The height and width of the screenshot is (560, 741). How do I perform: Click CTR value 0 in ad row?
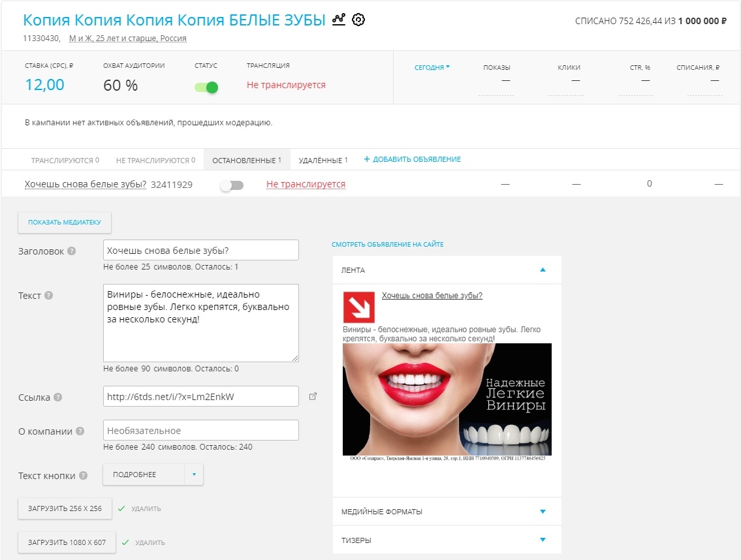(x=650, y=183)
